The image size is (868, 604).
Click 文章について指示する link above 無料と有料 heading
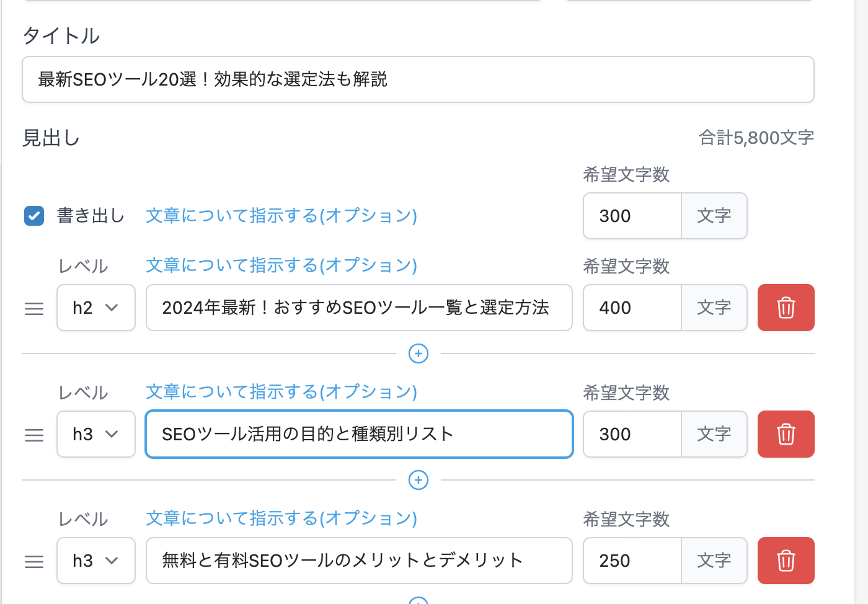pyautogui.click(x=281, y=518)
